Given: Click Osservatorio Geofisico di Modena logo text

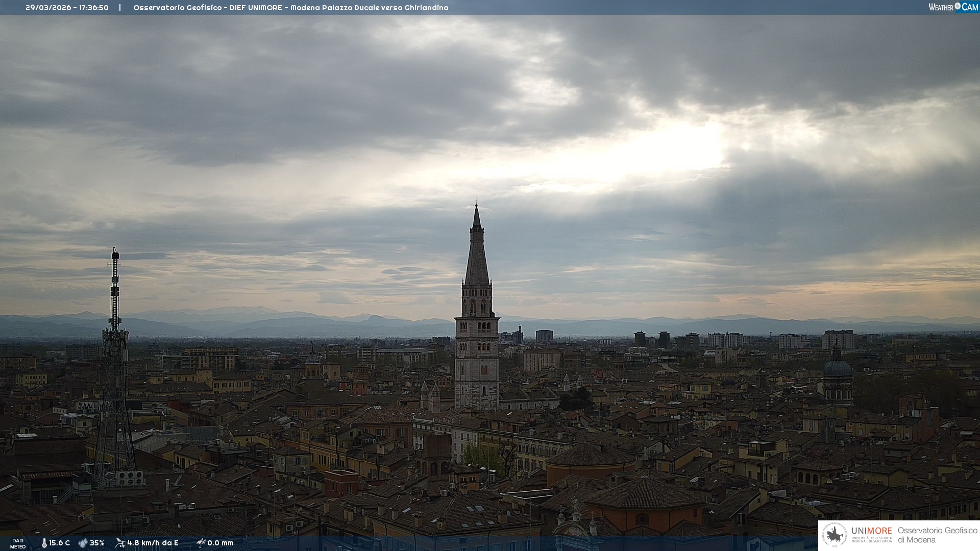Looking at the screenshot, I should [x=937, y=535].
